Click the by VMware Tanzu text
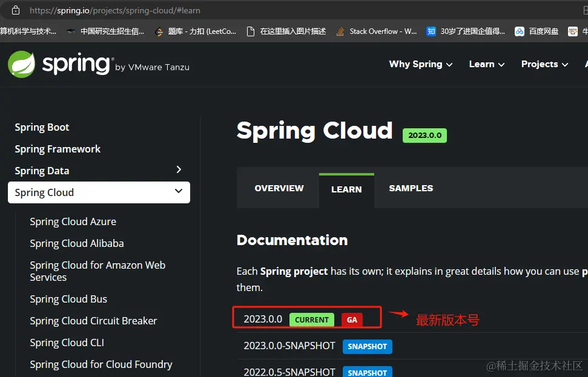This screenshot has width=588, height=377. point(152,67)
